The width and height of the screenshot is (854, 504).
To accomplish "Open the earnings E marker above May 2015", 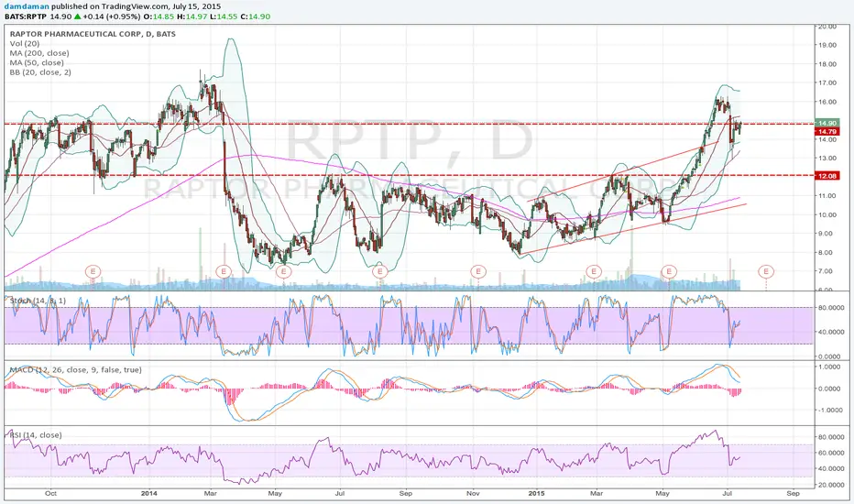I will [x=669, y=271].
